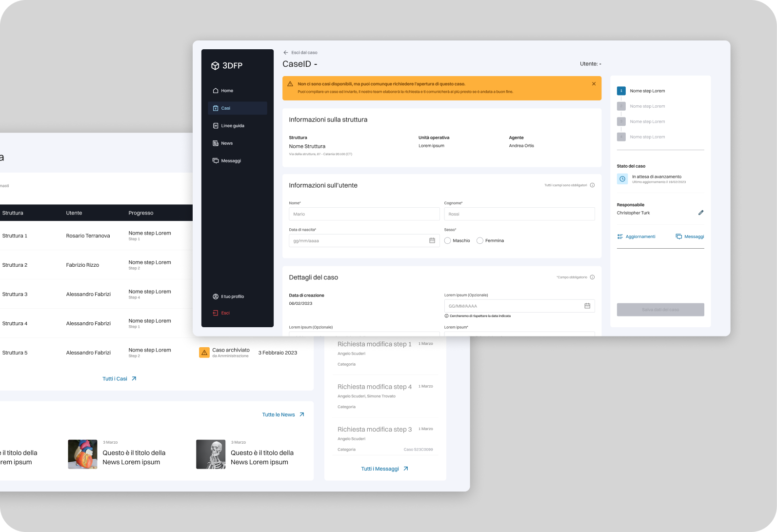This screenshot has height=532, width=777.
Task: Click the Linee guida document icon
Action: tap(216, 126)
